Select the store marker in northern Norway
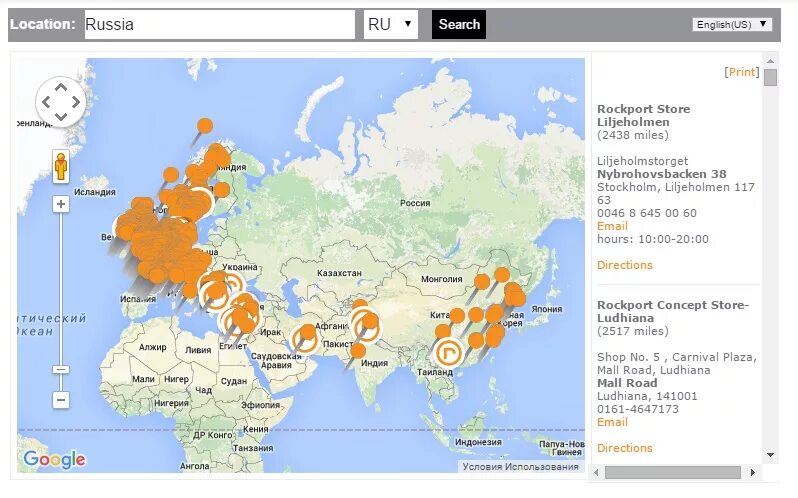The width and height of the screenshot is (798, 498). [205, 126]
